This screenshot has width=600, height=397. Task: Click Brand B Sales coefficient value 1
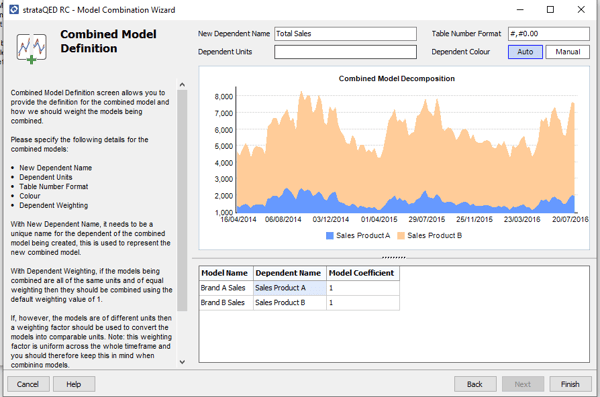[362, 303]
